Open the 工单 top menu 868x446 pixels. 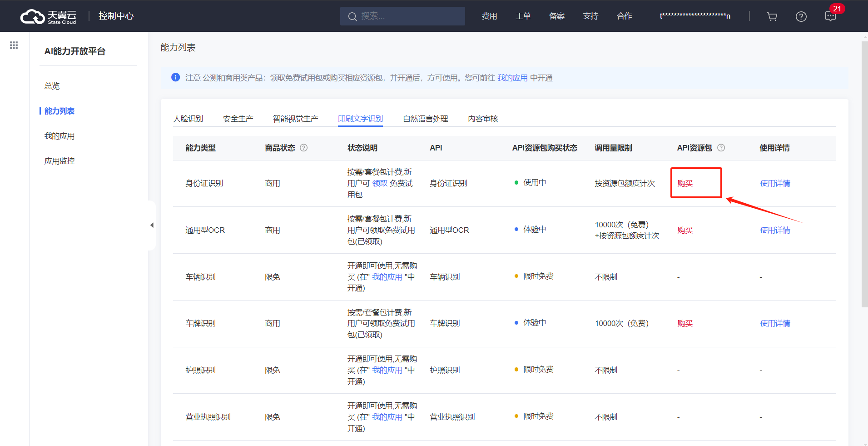tap(523, 16)
